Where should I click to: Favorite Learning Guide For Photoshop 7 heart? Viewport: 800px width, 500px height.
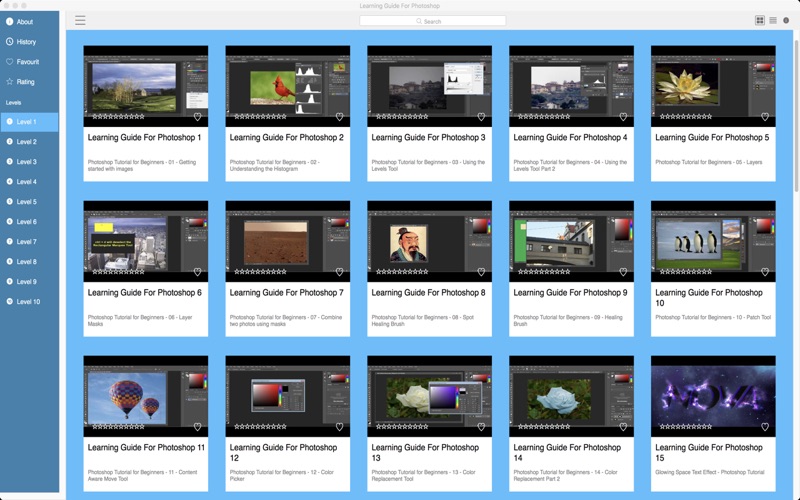coord(339,272)
